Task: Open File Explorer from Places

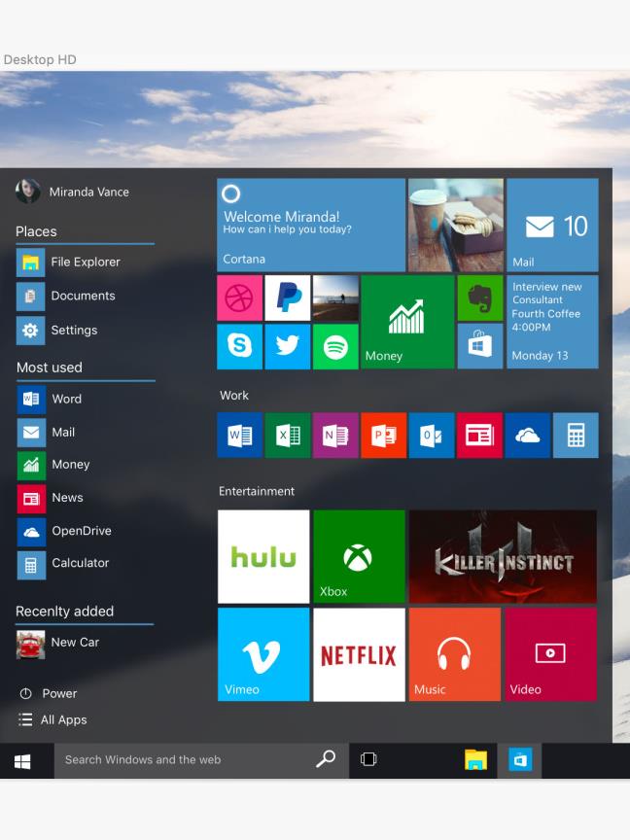Action: click(69, 262)
